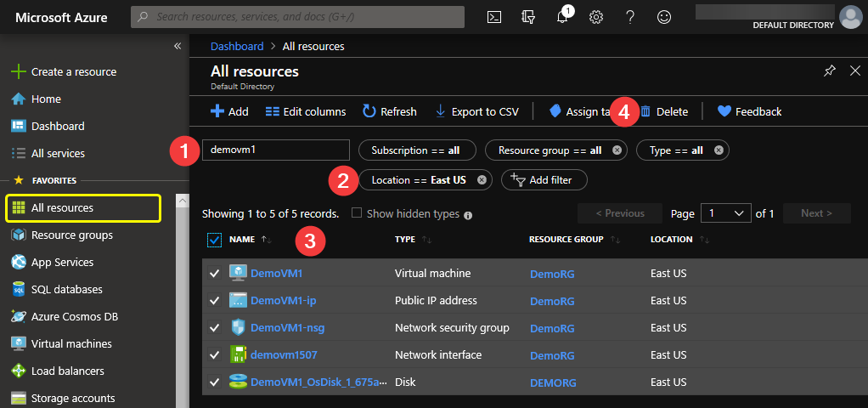Enable Show hidden types checkbox

tap(357, 212)
